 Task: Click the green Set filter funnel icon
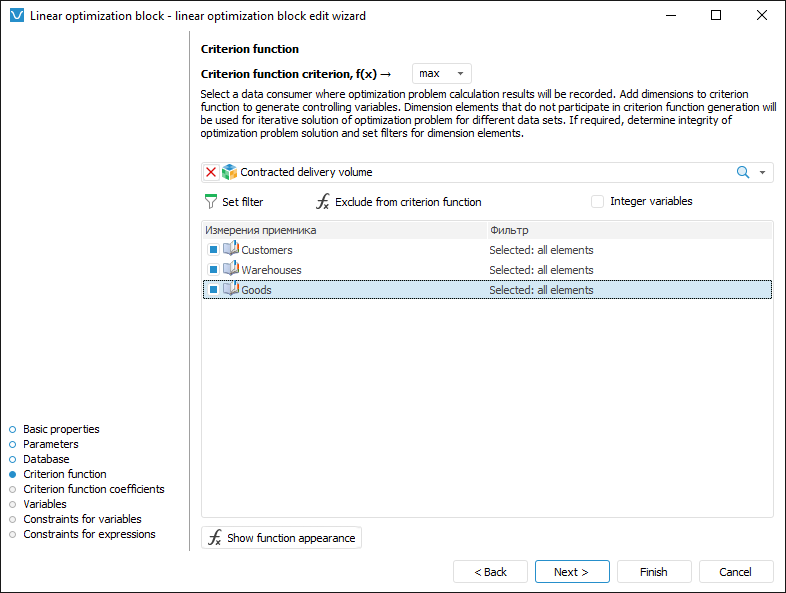point(210,202)
